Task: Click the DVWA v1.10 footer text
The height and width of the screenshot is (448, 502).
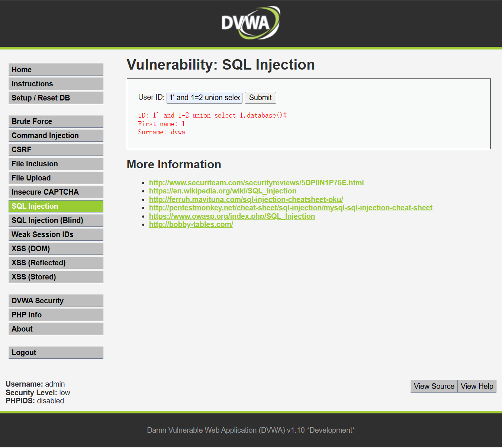Action: click(251, 430)
